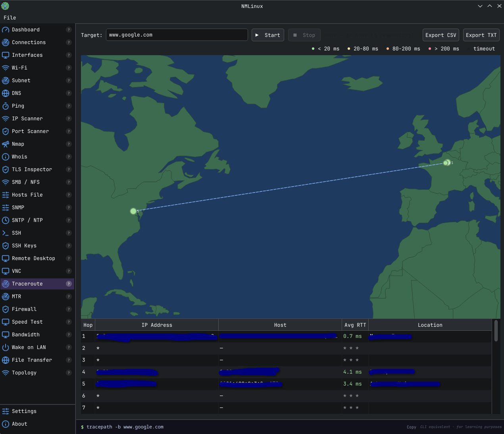This screenshot has width=504, height=434.
Task: Open the Whois info icon
Action: 6,157
